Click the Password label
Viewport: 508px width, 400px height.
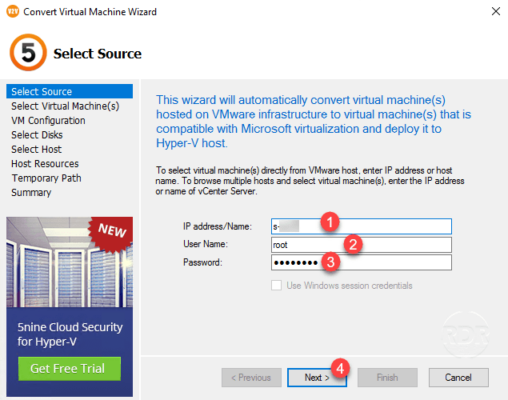point(202,262)
